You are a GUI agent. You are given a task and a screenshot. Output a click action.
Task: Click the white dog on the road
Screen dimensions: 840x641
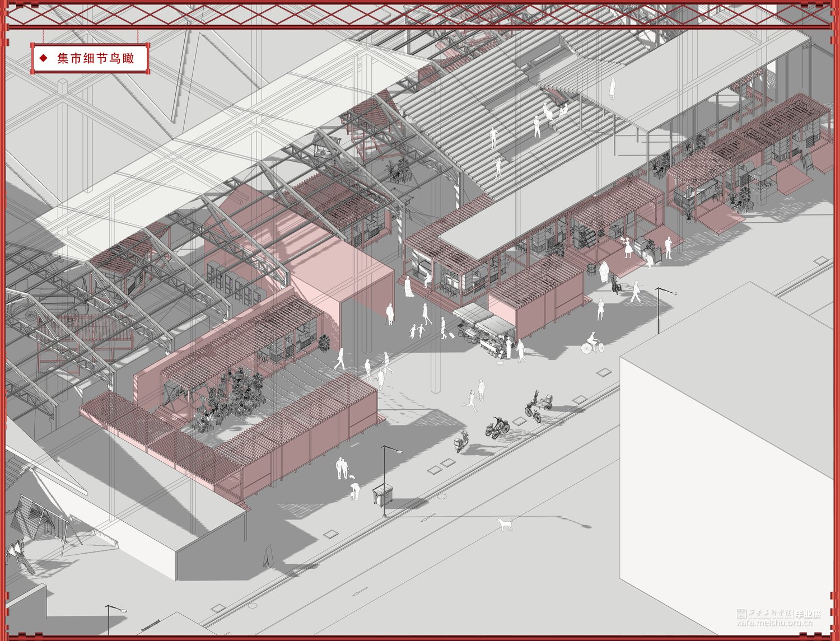505,524
